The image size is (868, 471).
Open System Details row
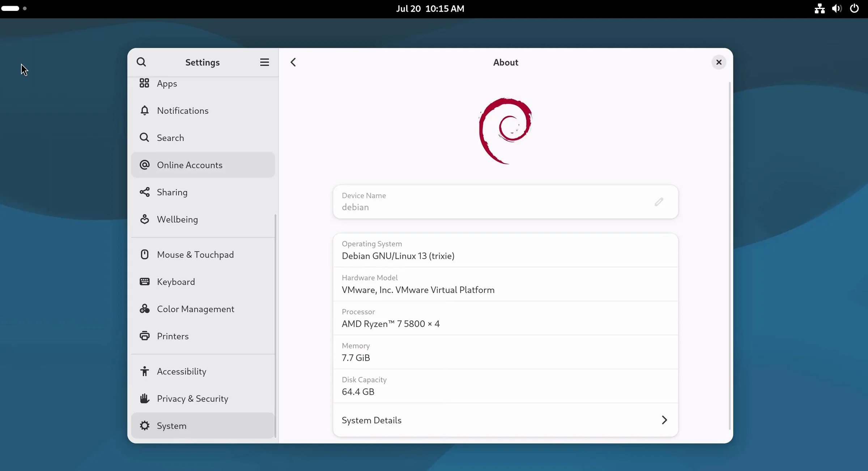click(505, 420)
